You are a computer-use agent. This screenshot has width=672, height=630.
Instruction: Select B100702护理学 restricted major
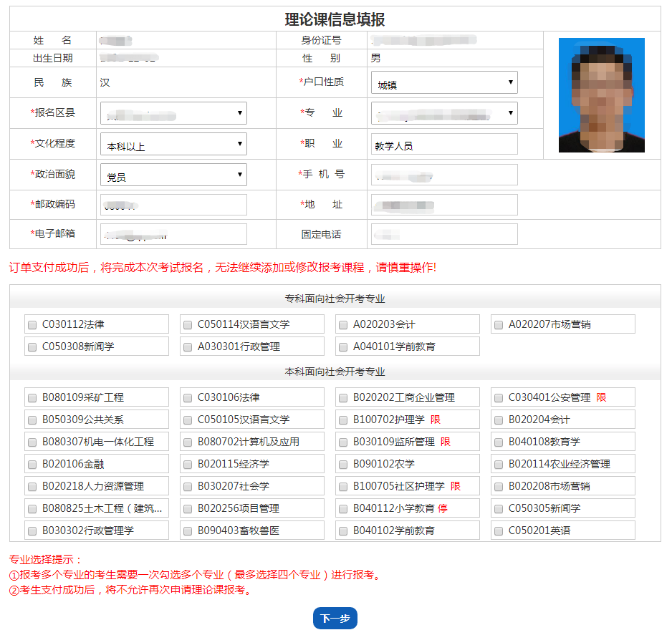342,420
